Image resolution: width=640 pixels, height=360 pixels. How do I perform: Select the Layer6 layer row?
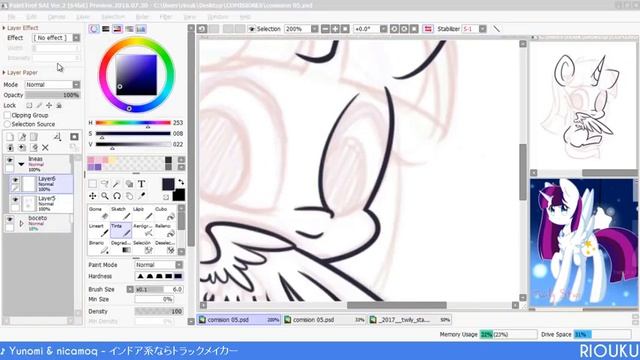click(41, 184)
